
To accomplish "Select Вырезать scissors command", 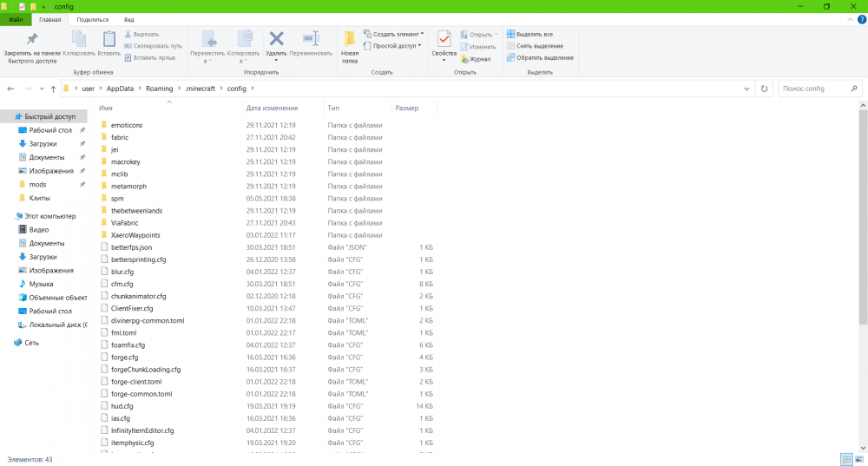I will click(x=141, y=35).
